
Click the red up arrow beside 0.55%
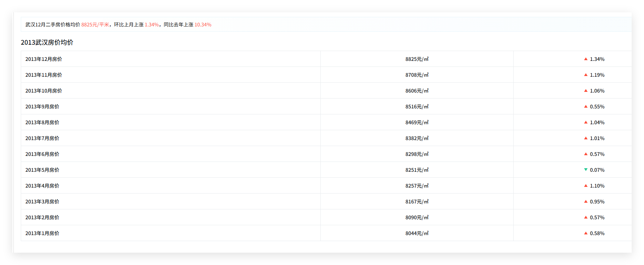(x=586, y=106)
